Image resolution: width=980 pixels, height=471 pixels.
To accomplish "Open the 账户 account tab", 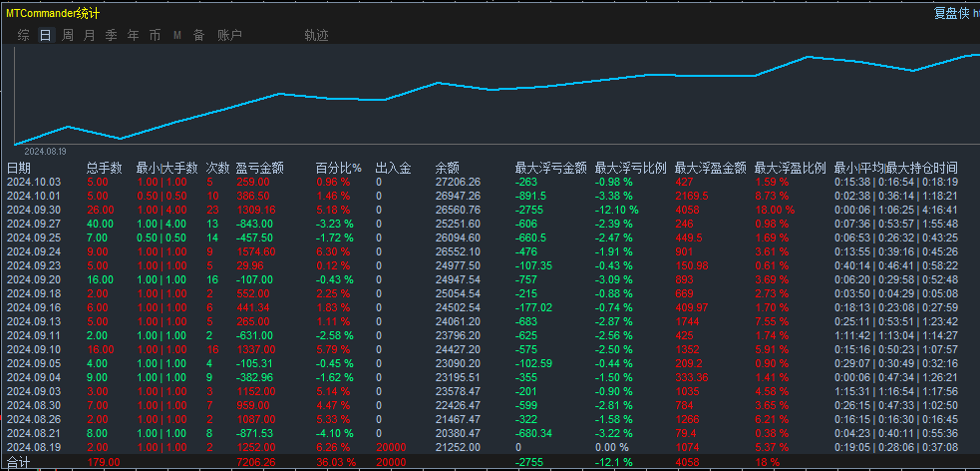I will (229, 35).
